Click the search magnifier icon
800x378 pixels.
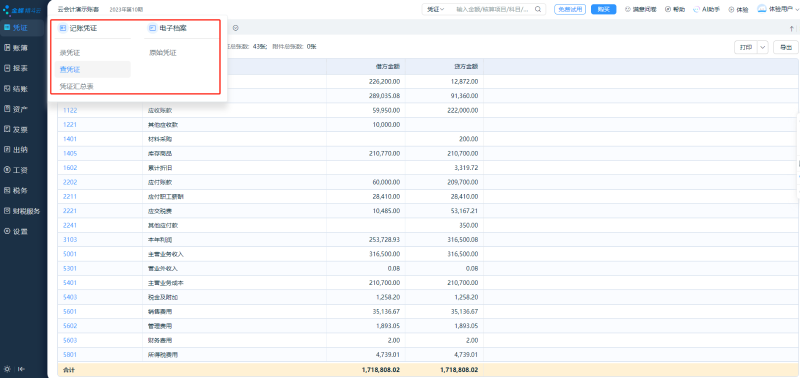point(538,9)
